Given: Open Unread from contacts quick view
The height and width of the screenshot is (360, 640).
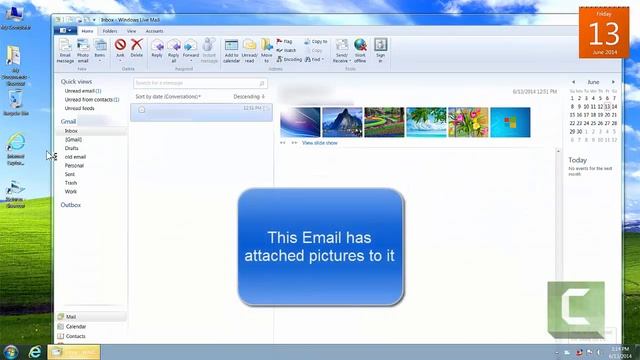Looking at the screenshot, I should (92, 100).
